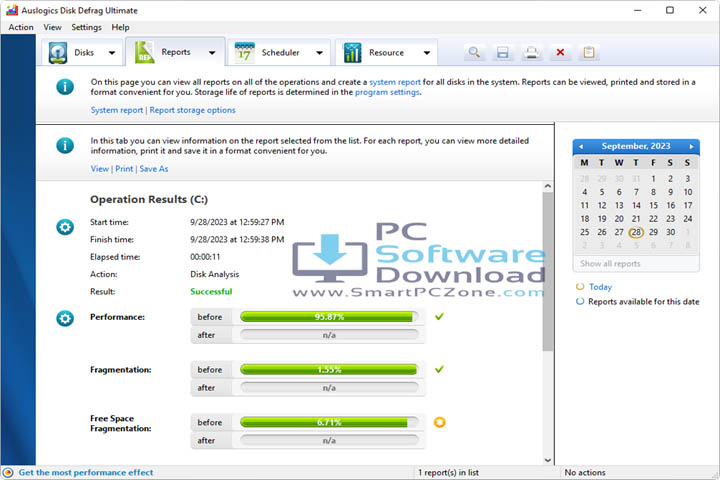Click the Scheduler calendar icon
720x480 pixels.
(245, 53)
